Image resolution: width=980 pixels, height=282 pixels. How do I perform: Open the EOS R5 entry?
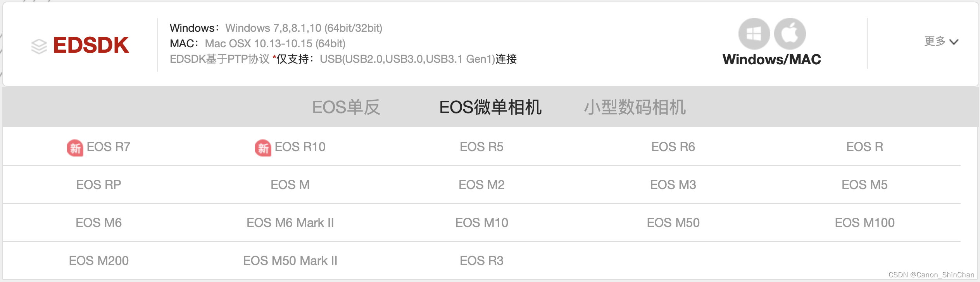pyautogui.click(x=481, y=147)
